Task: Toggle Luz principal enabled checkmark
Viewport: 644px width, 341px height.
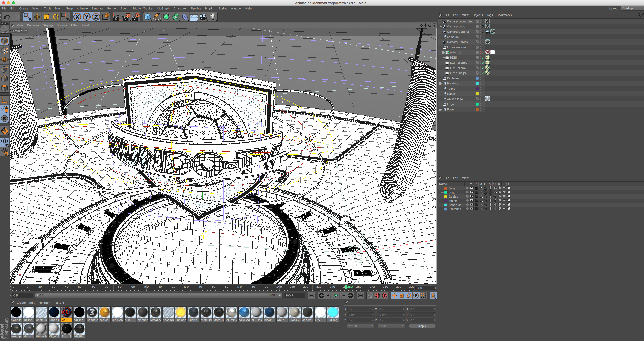Action: coord(483,73)
